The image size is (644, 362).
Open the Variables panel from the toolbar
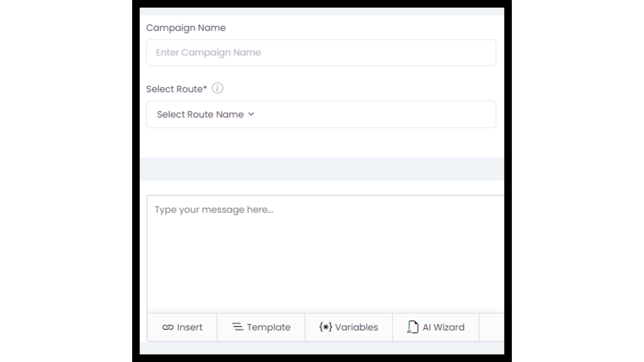click(x=348, y=327)
